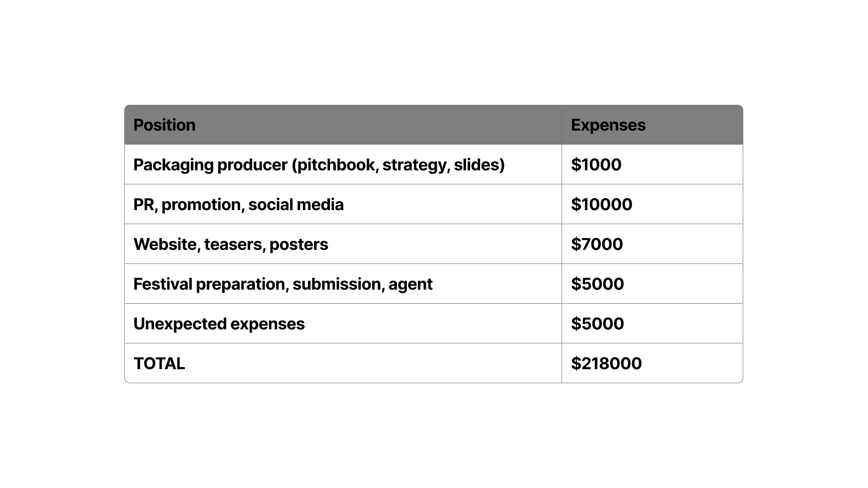Click the $10000 expense value
Image resolution: width=868 pixels, height=488 pixels.
[x=601, y=205]
